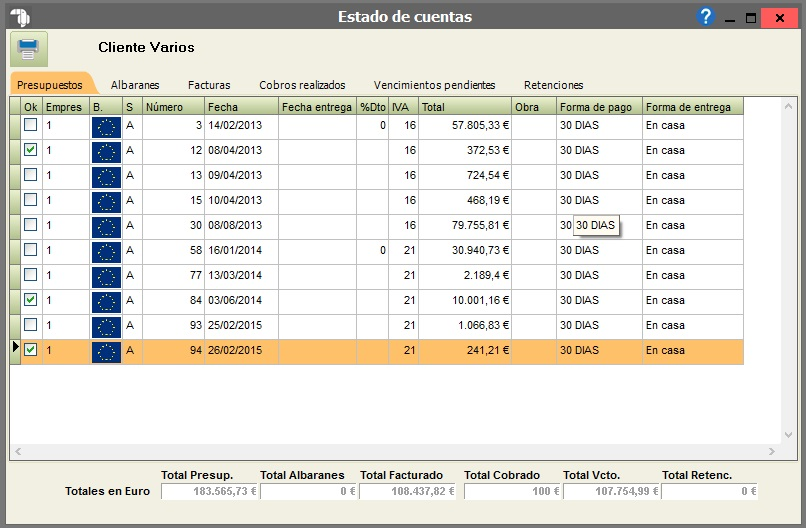Click the Empres column header
The width and height of the screenshot is (806, 528).
(66, 106)
